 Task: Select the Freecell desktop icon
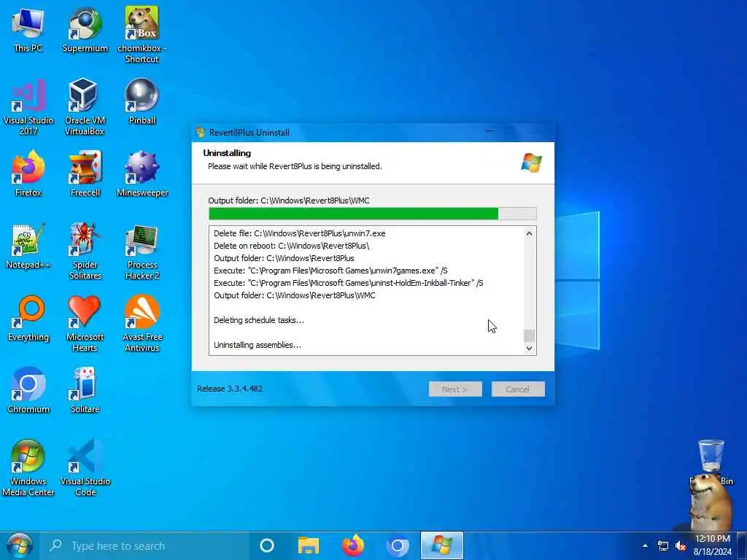[x=85, y=174]
